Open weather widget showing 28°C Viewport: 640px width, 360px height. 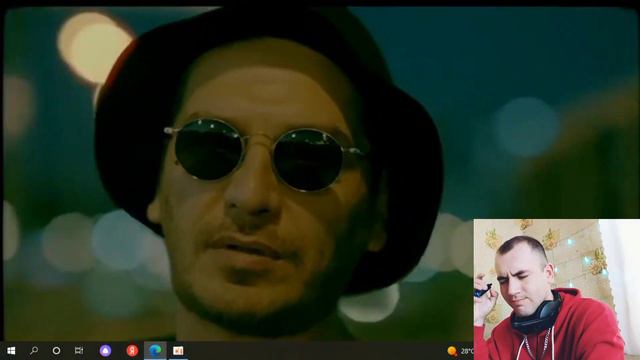pos(460,351)
